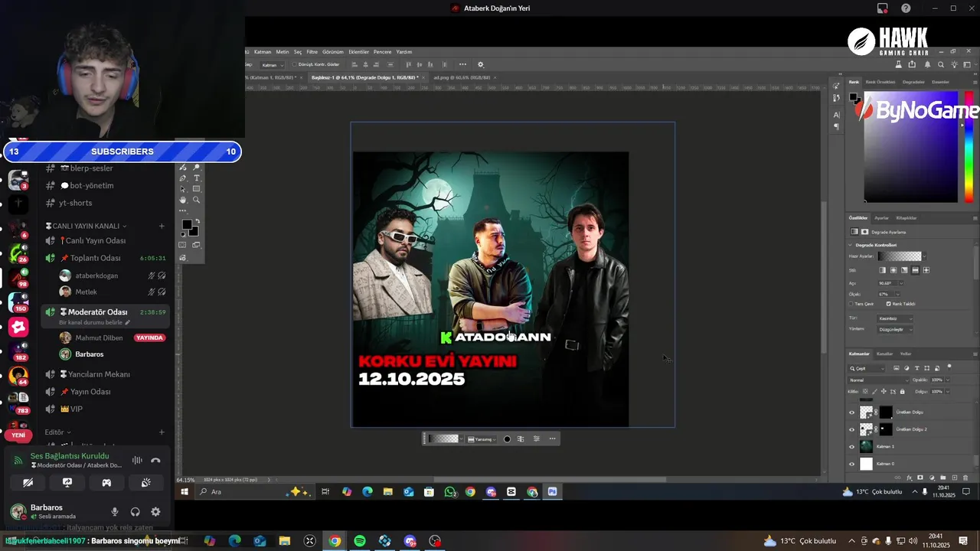Choose linear gradient style icon in Properties
The width and height of the screenshot is (980, 551).
click(x=882, y=270)
